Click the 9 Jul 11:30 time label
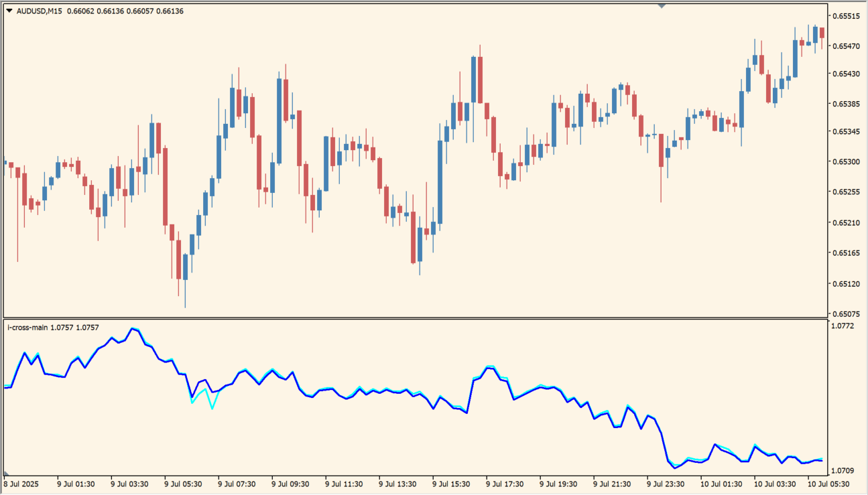This screenshot has width=868, height=495. (344, 484)
